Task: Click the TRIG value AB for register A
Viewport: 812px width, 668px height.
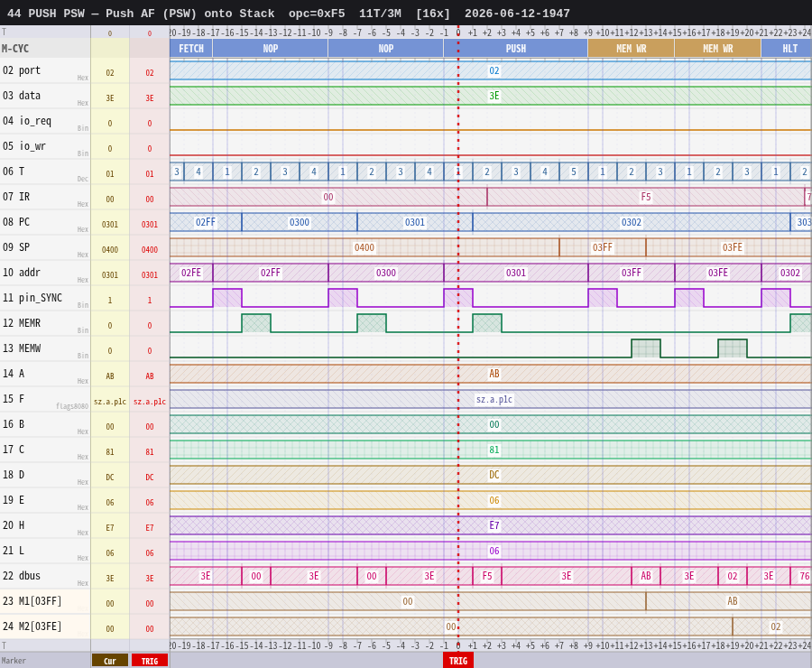Action: (150, 376)
